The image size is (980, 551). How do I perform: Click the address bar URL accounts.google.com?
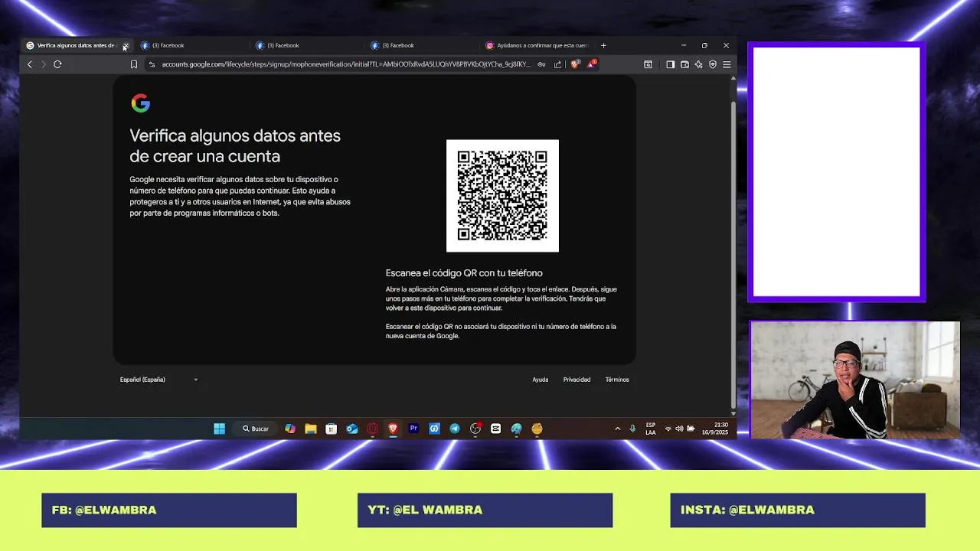click(346, 64)
